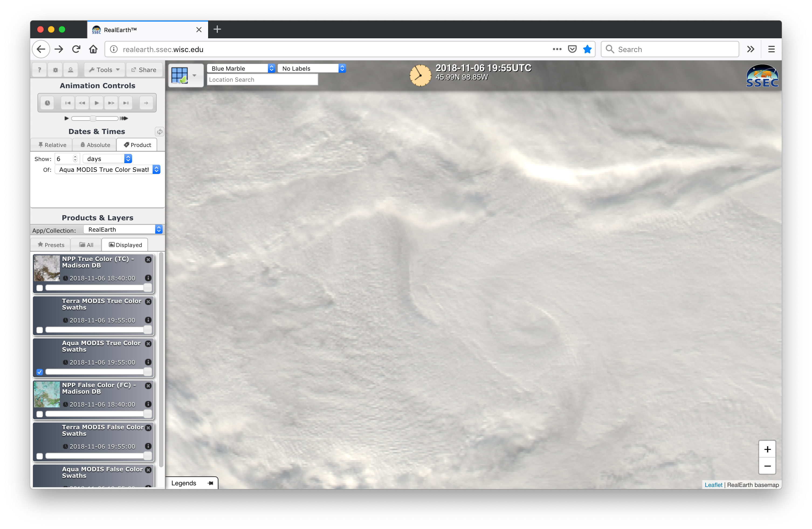Image resolution: width=812 pixels, height=529 pixels.
Task: Show info for NPP False Color layer
Action: point(149,404)
